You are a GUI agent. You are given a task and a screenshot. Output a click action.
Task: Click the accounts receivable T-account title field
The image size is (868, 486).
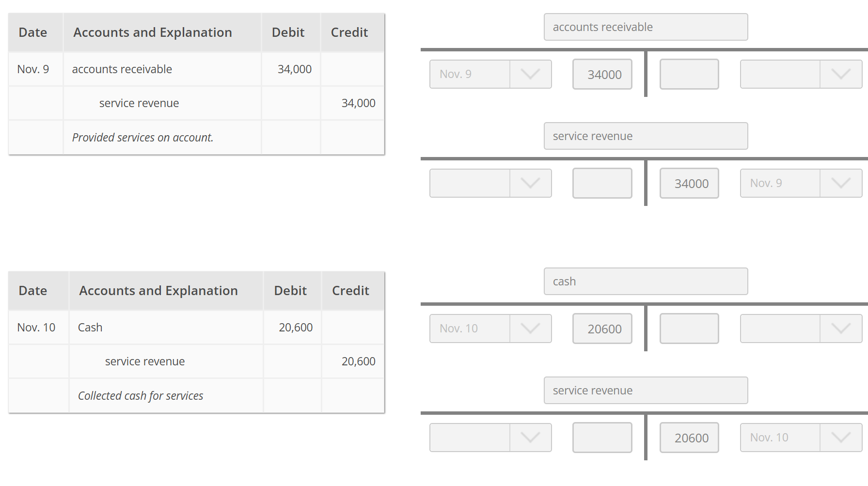point(646,27)
